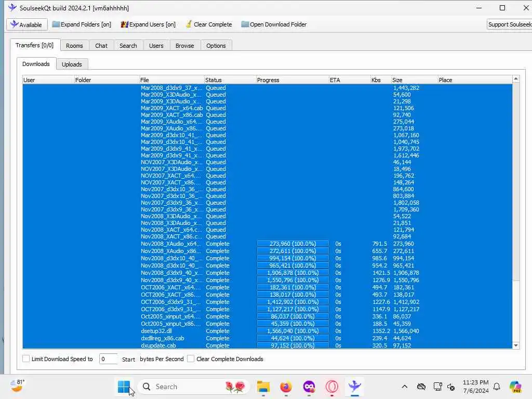Screen dimensions: 532x399
Task: Select the Transfers [0/0] tab
Action: click(35, 45)
